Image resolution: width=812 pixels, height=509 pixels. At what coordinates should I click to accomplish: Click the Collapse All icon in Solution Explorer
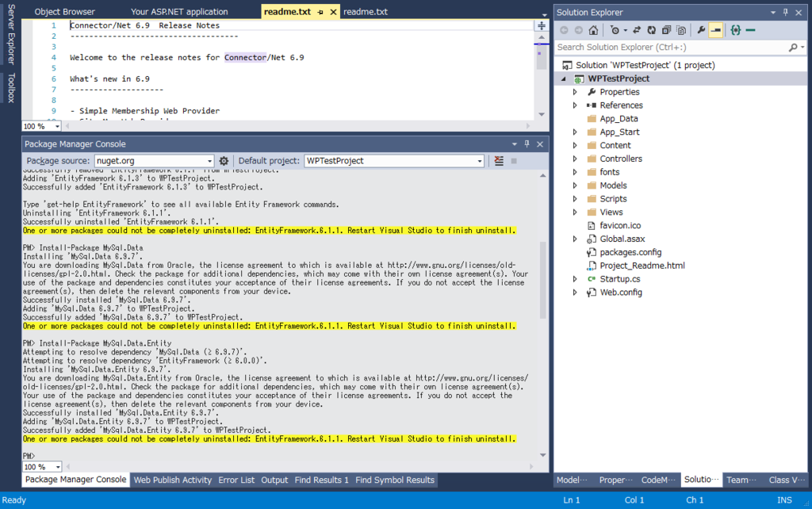pos(666,30)
